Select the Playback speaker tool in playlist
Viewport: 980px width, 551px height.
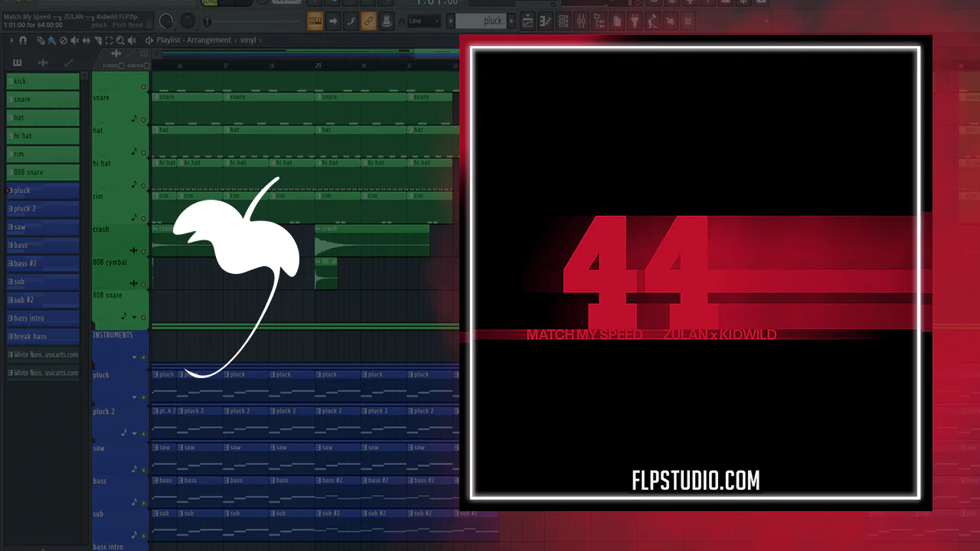132,40
